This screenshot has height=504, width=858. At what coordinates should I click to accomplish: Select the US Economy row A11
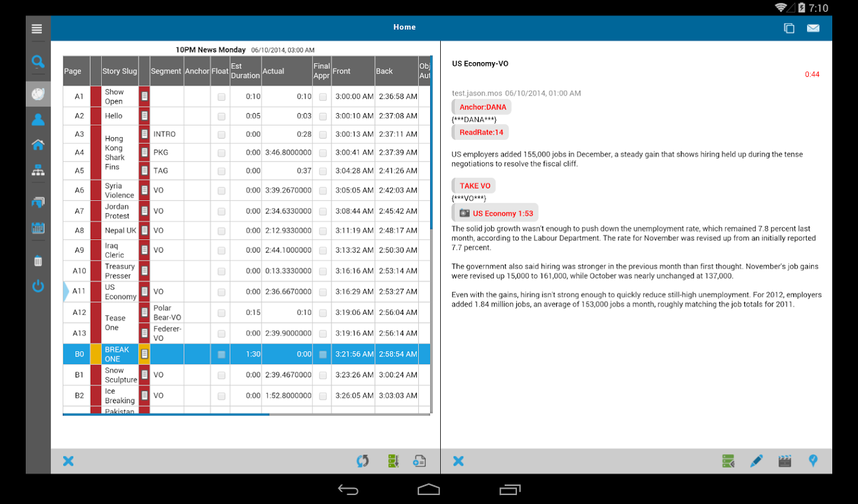pos(119,292)
